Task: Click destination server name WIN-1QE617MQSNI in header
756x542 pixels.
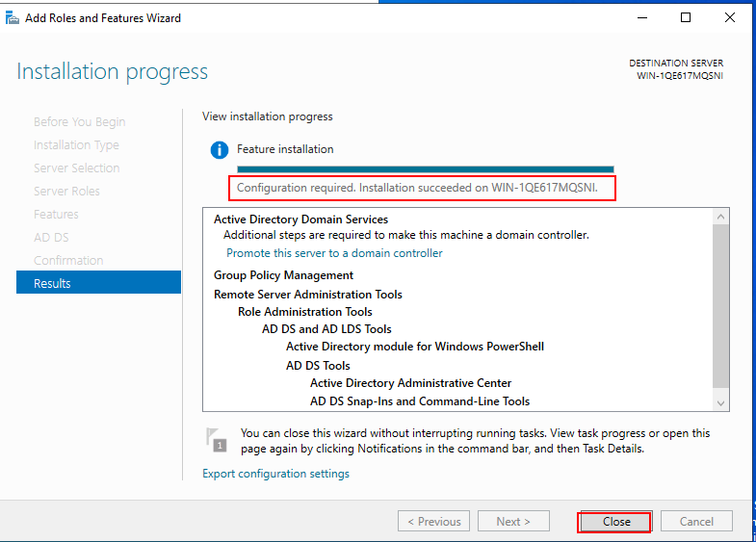Action: click(680, 76)
